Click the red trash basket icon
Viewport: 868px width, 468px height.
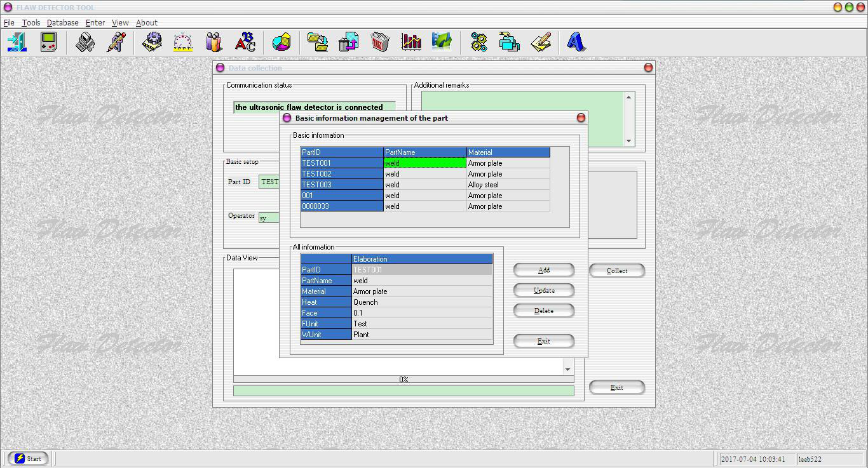(380, 43)
